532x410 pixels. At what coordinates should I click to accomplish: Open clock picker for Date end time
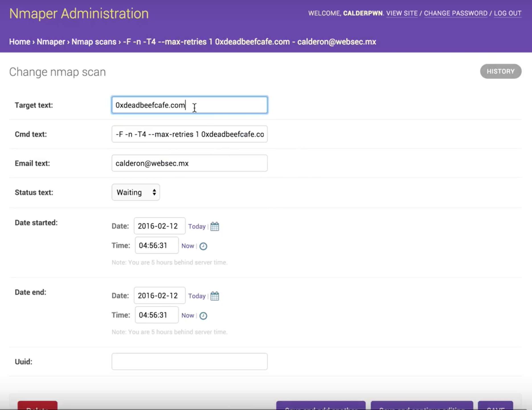(203, 316)
